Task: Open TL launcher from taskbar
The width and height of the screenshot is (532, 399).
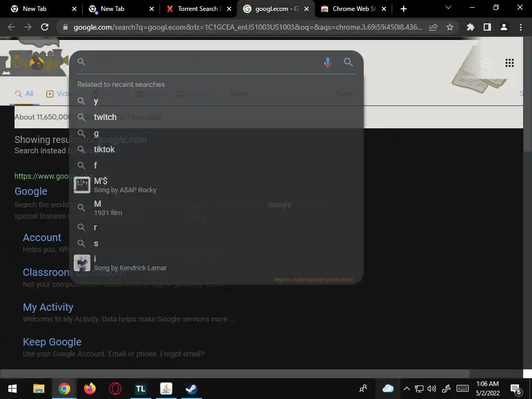Action: coord(140,389)
